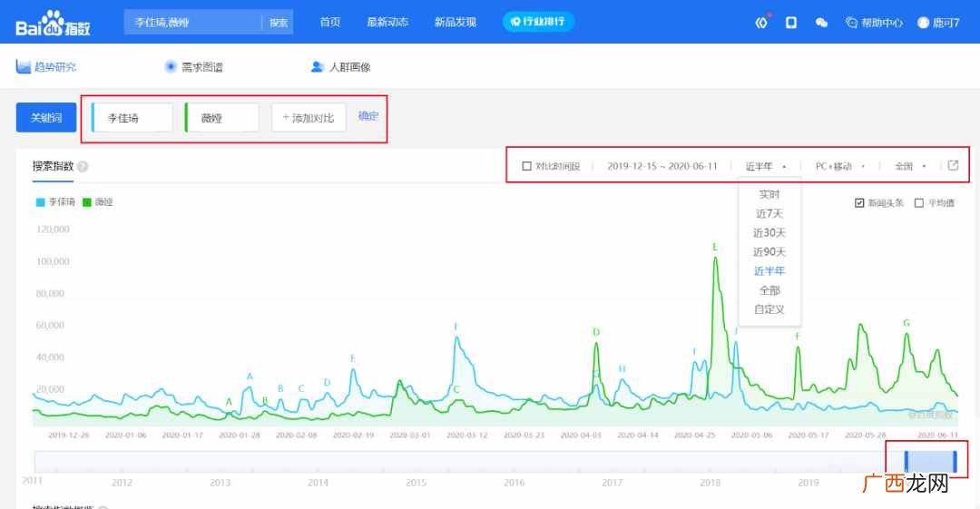The image size is (980, 509).
Task: Click the 行业排行 trophy icon
Action: pyautogui.click(x=515, y=22)
